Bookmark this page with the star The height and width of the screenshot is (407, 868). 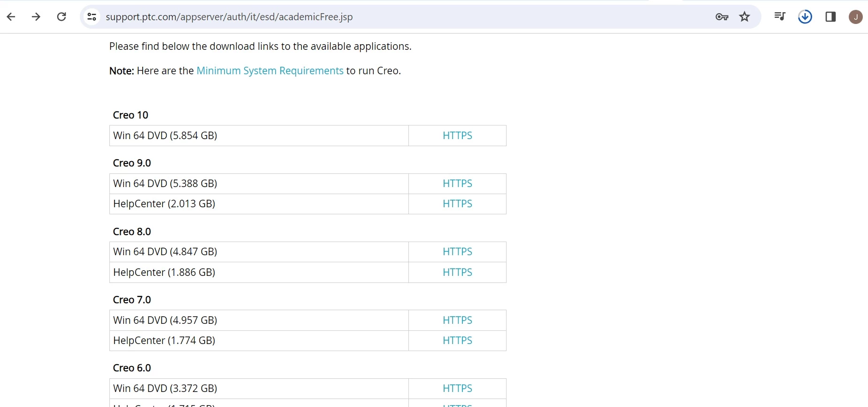(x=745, y=17)
